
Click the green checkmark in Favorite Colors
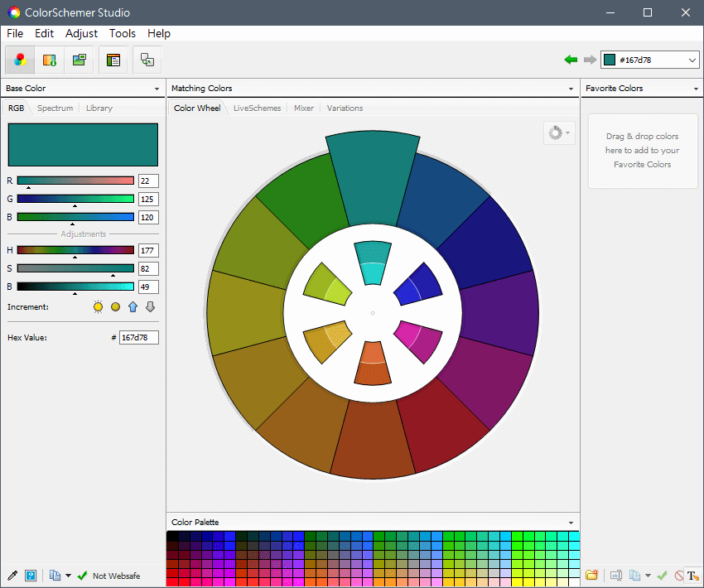pyautogui.click(x=662, y=575)
